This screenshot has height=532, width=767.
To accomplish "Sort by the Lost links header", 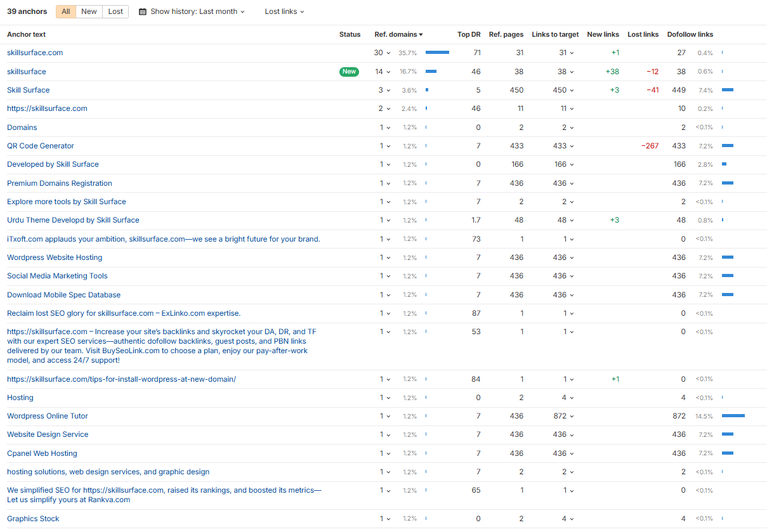I will tap(643, 34).
